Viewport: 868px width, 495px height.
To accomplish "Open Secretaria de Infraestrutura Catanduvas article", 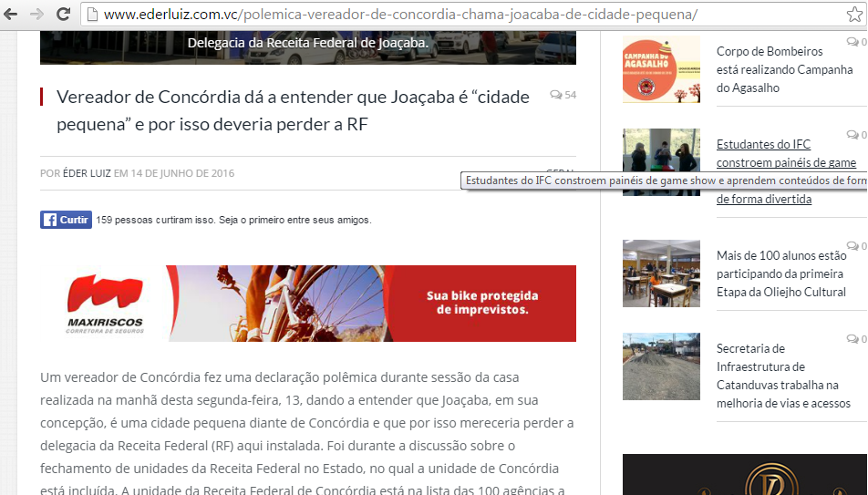I will click(x=782, y=376).
